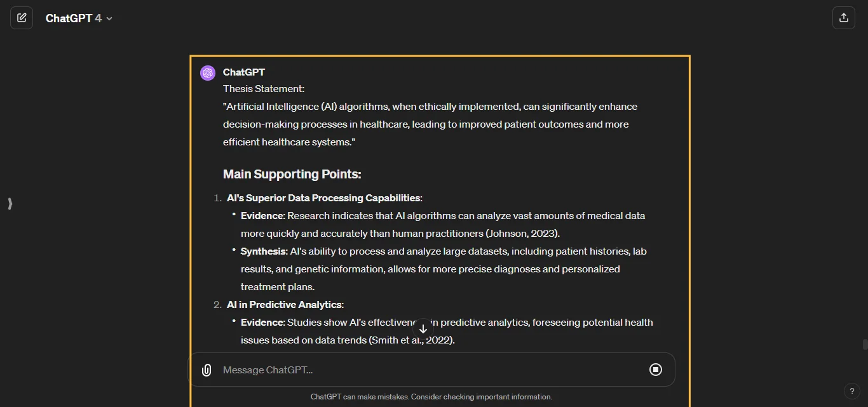Click the 'Main Supporting Points:' heading
The image size is (868, 407).
point(292,174)
